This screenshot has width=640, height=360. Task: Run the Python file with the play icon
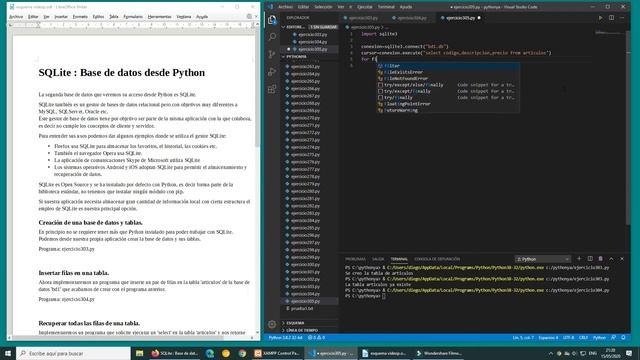[600, 18]
